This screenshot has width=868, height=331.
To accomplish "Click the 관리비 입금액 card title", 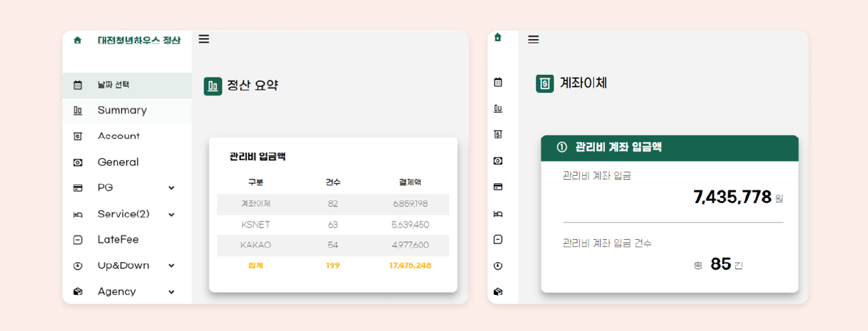I will (257, 157).
